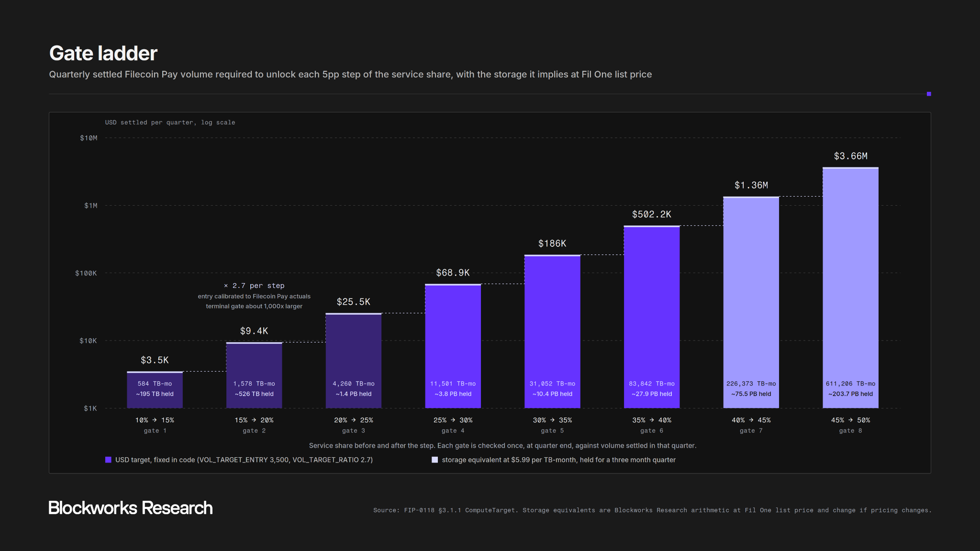Click the 30% → 35% axis label
The width and height of the screenshot is (980, 551).
[552, 420]
